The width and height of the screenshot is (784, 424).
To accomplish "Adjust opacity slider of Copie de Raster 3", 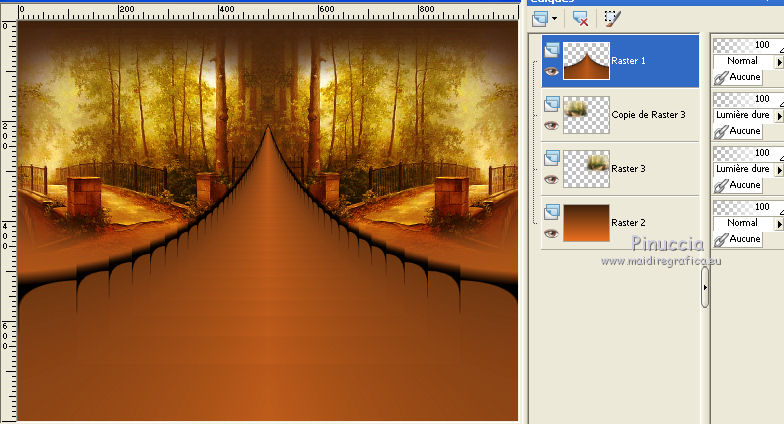I will [x=748, y=100].
